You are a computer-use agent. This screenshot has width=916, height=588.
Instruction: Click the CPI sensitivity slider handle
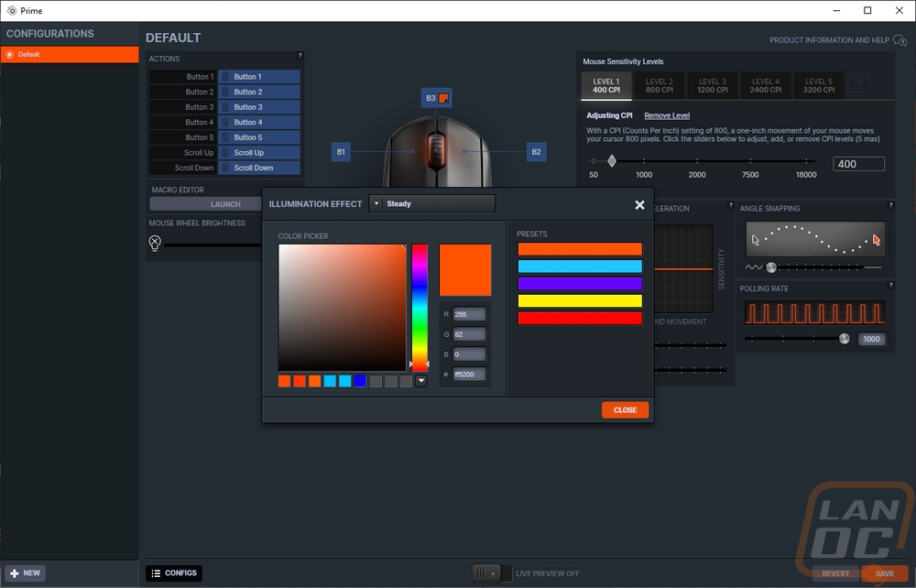[612, 160]
